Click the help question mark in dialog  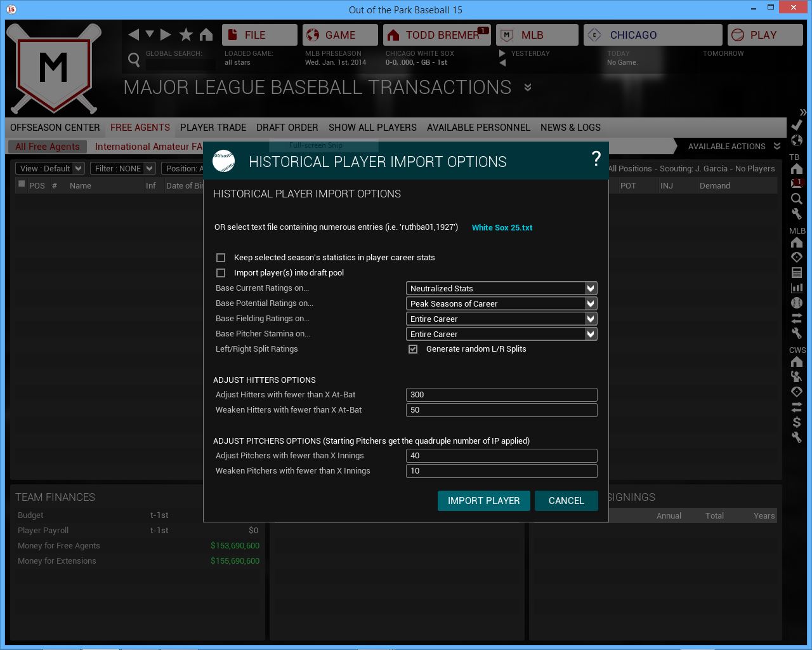coord(596,159)
